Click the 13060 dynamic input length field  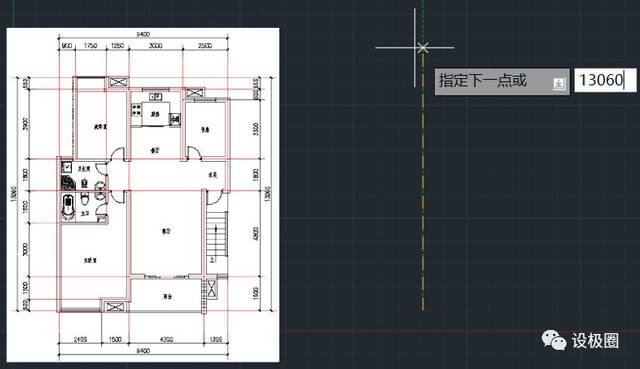[605, 80]
